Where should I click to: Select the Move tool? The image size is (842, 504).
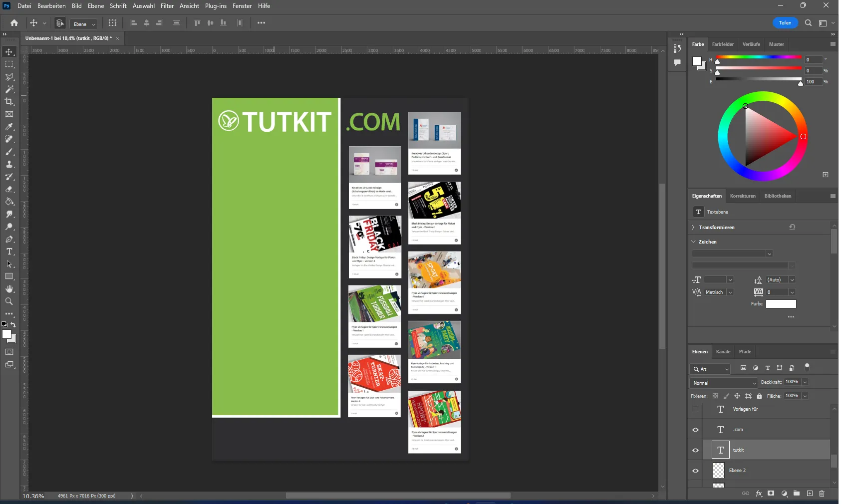point(9,52)
